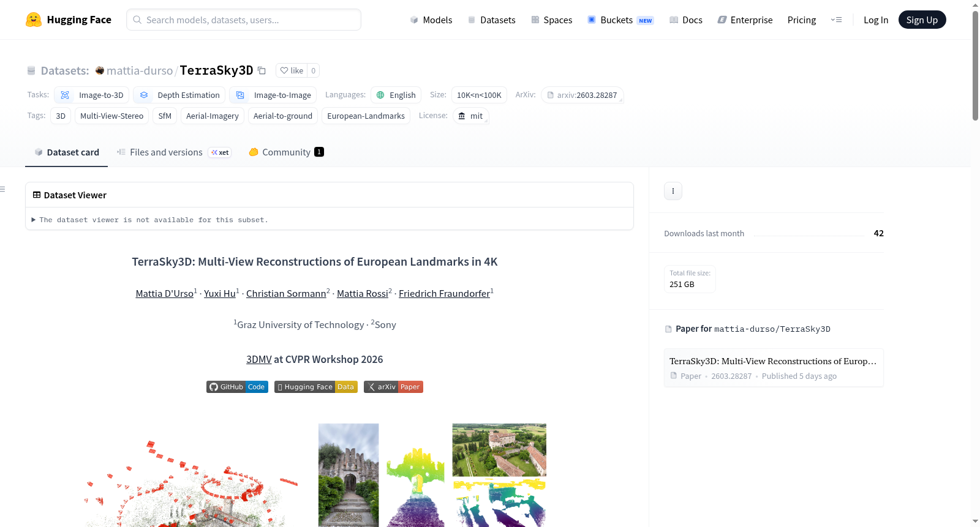The width and height of the screenshot is (980, 527).
Task: Go to the Pricing page
Action: pos(802,20)
